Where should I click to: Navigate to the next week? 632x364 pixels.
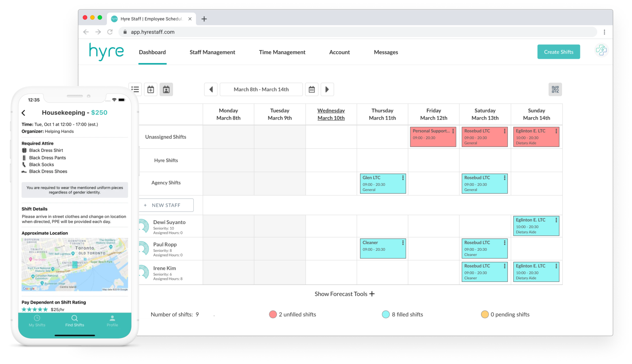click(x=327, y=89)
